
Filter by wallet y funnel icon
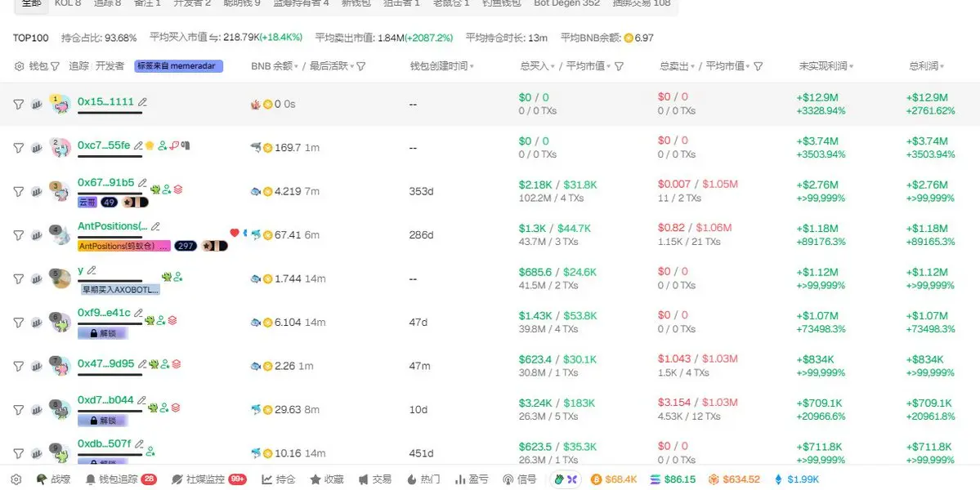[x=19, y=279]
